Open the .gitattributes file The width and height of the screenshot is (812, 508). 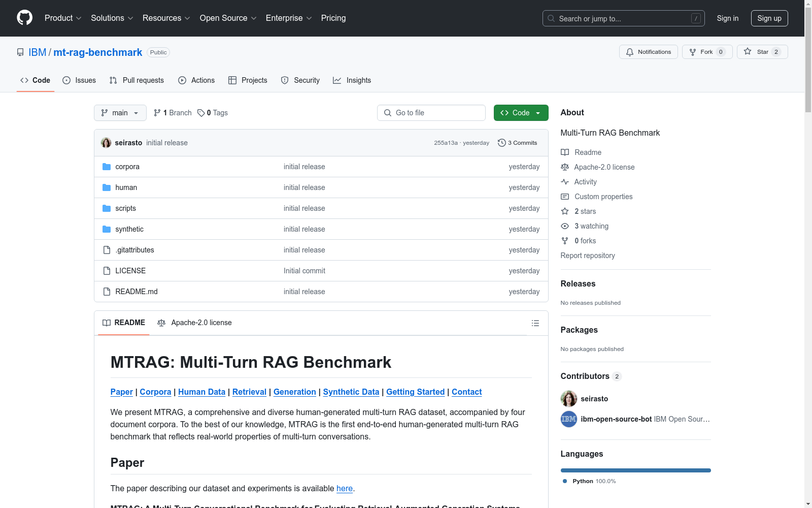(x=134, y=250)
